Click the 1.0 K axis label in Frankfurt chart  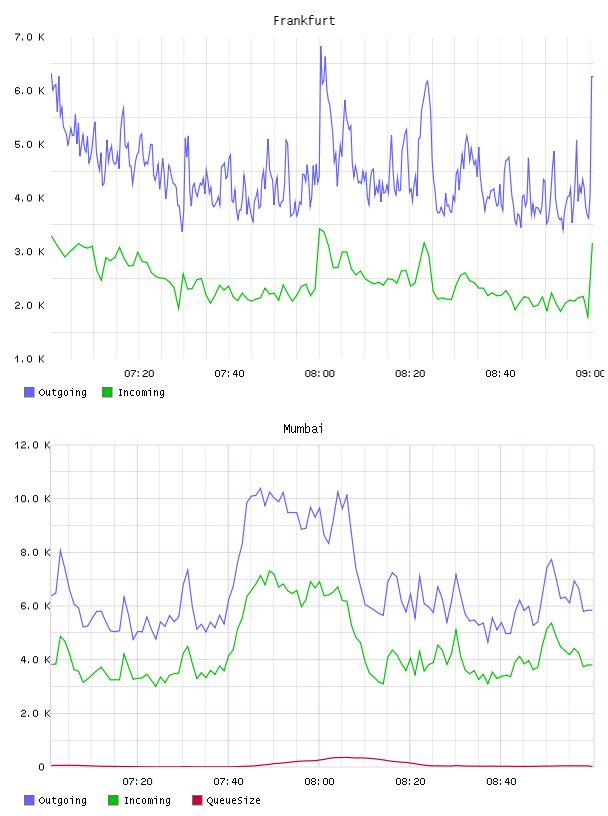pos(29,359)
